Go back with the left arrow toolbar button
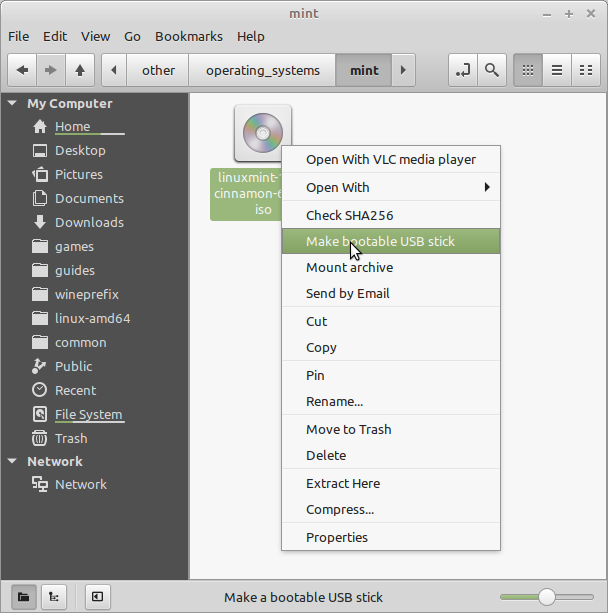Viewport: 608px width, 613px height. (x=22, y=70)
